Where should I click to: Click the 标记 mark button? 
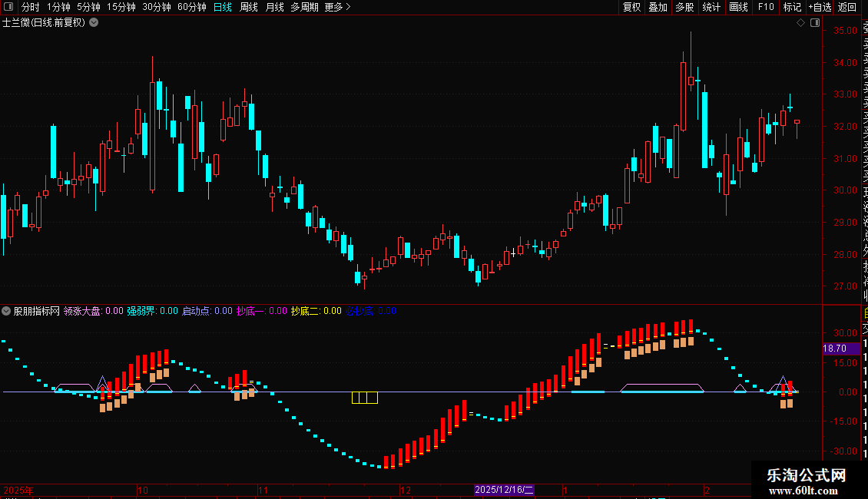coord(792,7)
